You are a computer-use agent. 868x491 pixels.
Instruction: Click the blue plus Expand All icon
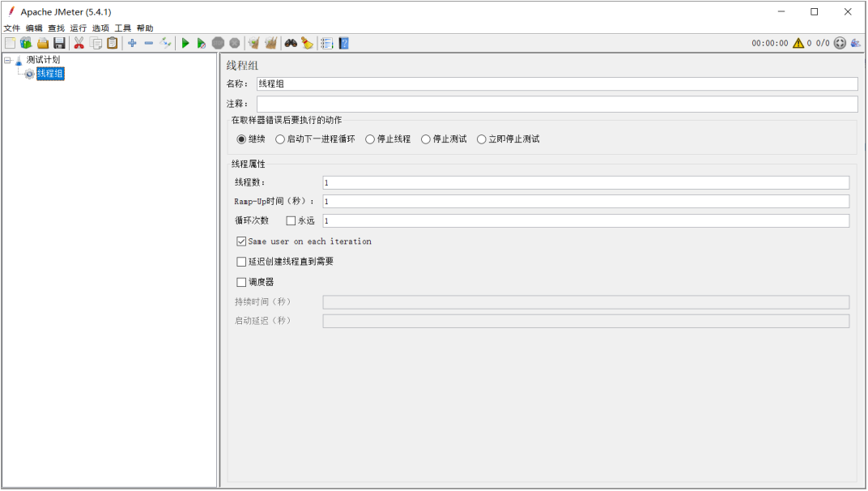point(132,43)
